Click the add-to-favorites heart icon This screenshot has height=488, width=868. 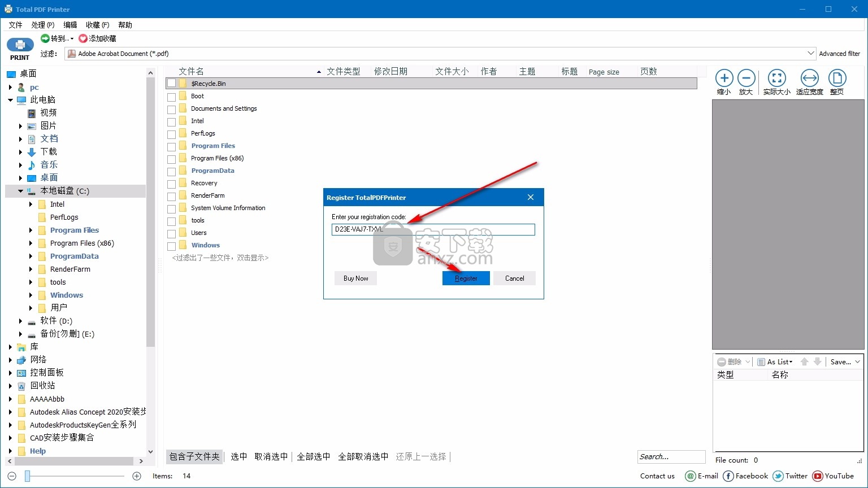[83, 38]
